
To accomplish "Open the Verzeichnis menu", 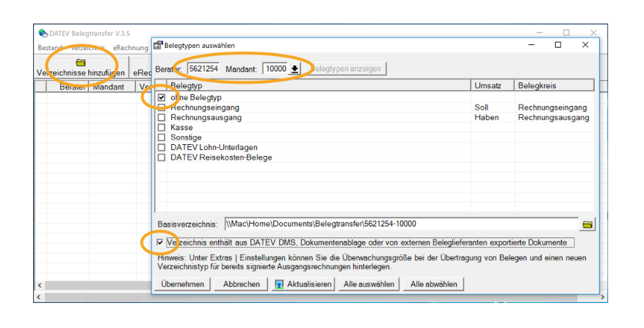I will coord(87,48).
